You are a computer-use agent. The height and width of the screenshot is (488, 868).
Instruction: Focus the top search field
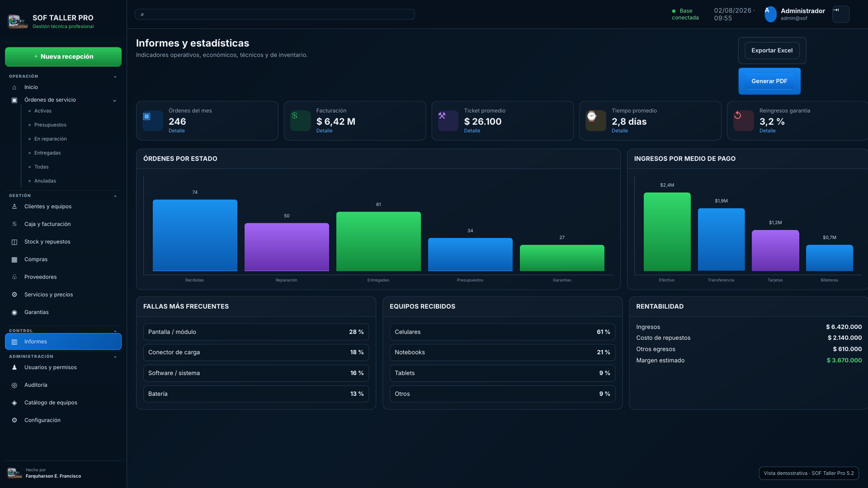[x=275, y=14]
